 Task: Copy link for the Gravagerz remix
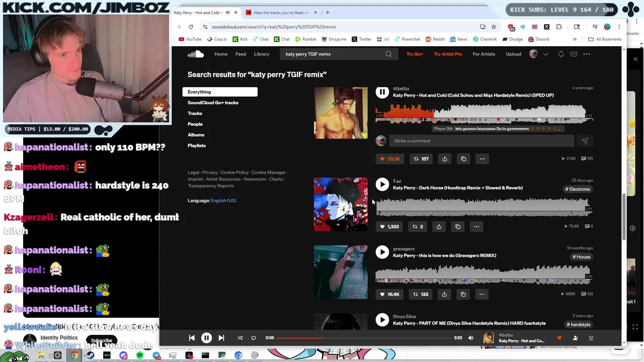[463, 294]
